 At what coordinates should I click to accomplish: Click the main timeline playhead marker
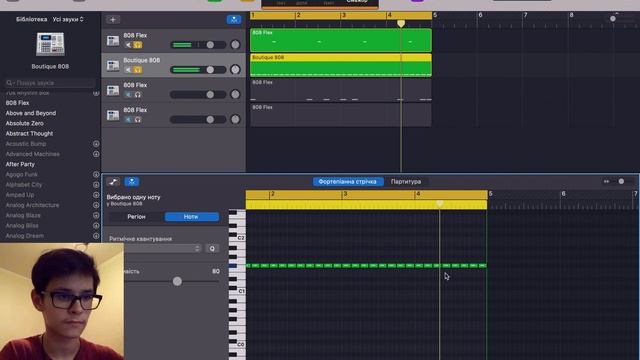click(401, 24)
